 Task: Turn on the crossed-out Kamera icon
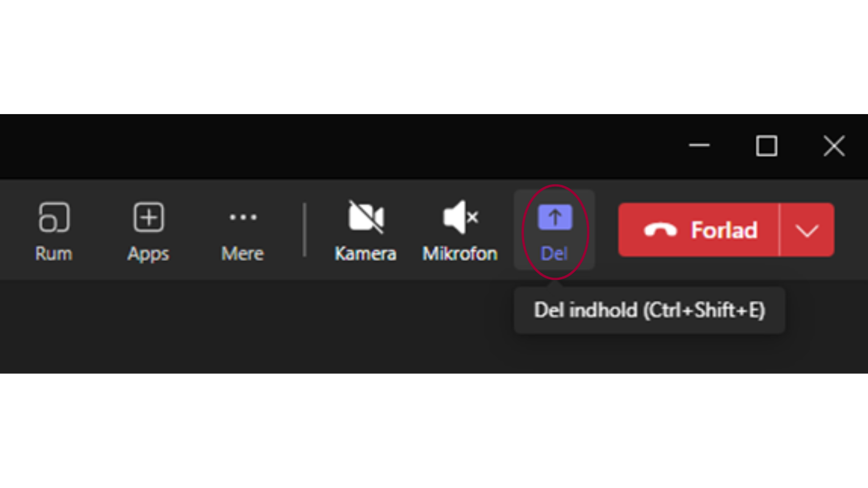point(366,217)
